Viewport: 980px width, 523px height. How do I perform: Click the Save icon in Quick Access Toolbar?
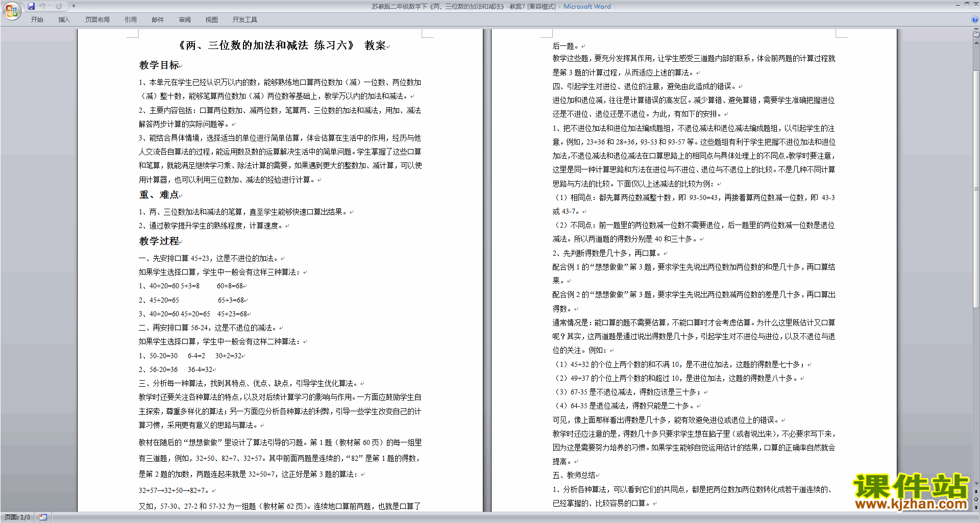point(31,6)
